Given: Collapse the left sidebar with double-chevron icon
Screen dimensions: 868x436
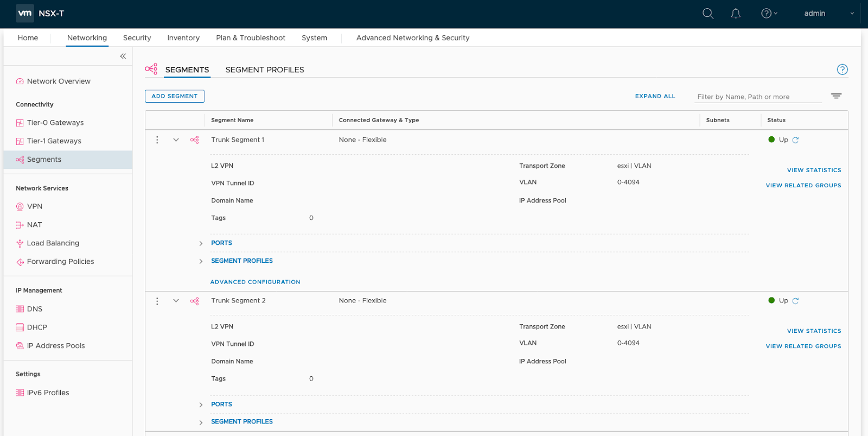Looking at the screenshot, I should pyautogui.click(x=123, y=56).
